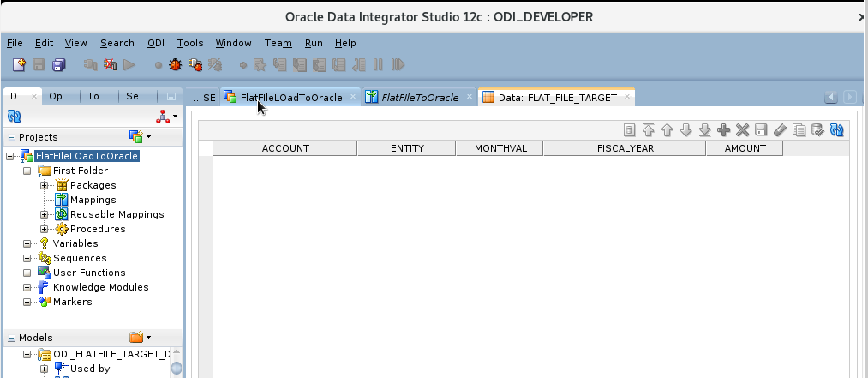The width and height of the screenshot is (868, 378).
Task: Click the Refresh icon in Designer panel
Action: click(x=14, y=117)
